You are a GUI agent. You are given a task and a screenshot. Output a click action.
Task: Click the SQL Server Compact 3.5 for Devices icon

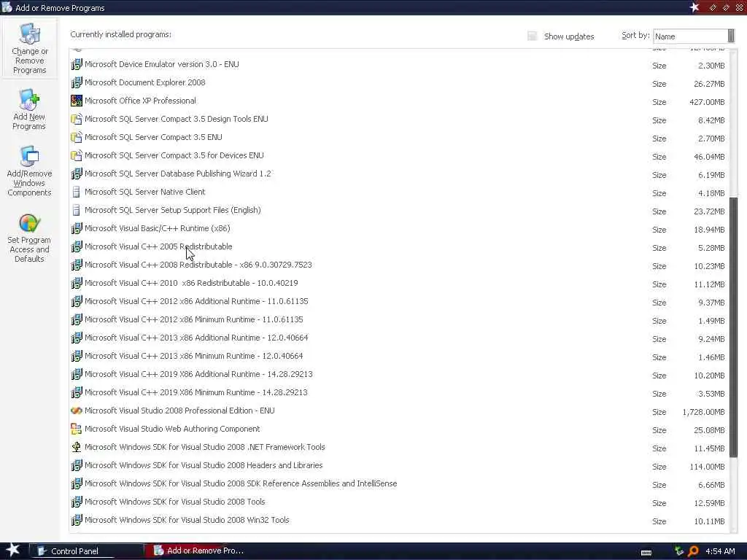[76, 155]
